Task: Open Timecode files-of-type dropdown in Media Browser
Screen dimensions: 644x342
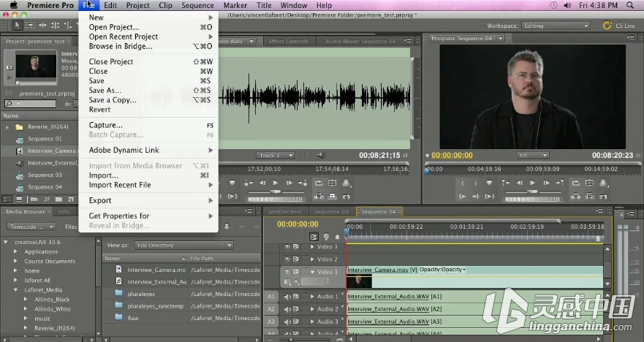Action: click(x=31, y=227)
